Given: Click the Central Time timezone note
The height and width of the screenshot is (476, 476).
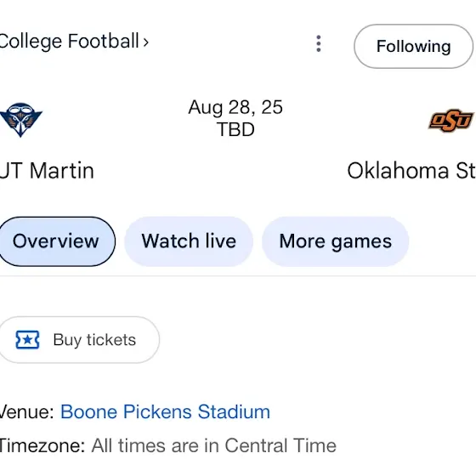Looking at the screenshot, I should 213,445.
